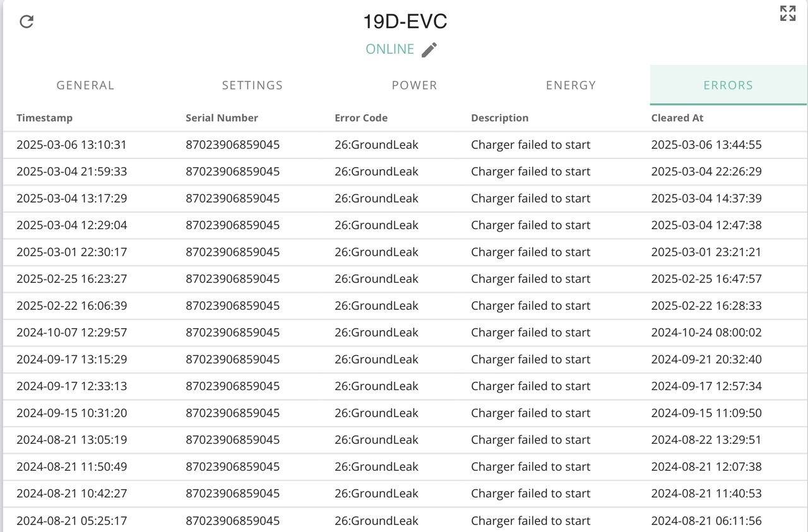Select timestamp 2024-09-15 10:31:20
Viewport: 808px width, 532px height.
tap(71, 413)
